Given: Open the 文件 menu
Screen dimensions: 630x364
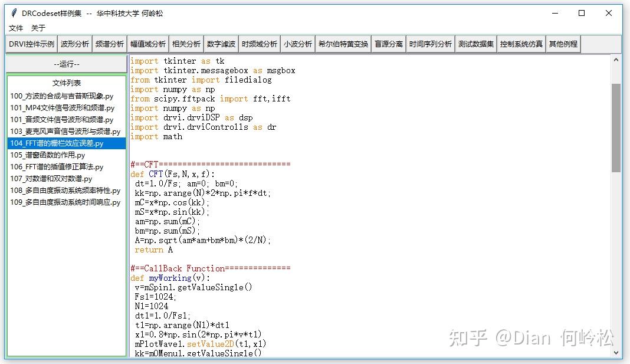Looking at the screenshot, I should click(16, 28).
